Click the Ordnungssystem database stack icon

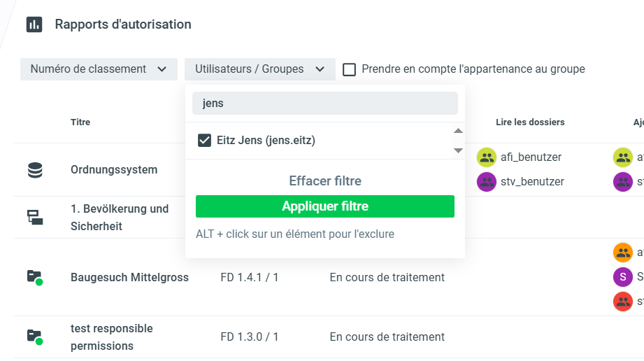click(x=34, y=170)
